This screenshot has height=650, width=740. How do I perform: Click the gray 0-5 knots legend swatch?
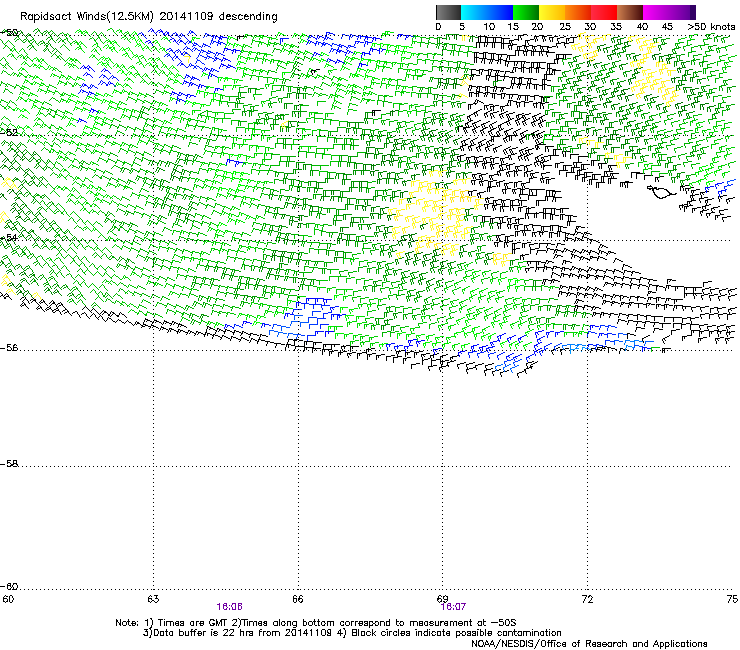pos(448,12)
